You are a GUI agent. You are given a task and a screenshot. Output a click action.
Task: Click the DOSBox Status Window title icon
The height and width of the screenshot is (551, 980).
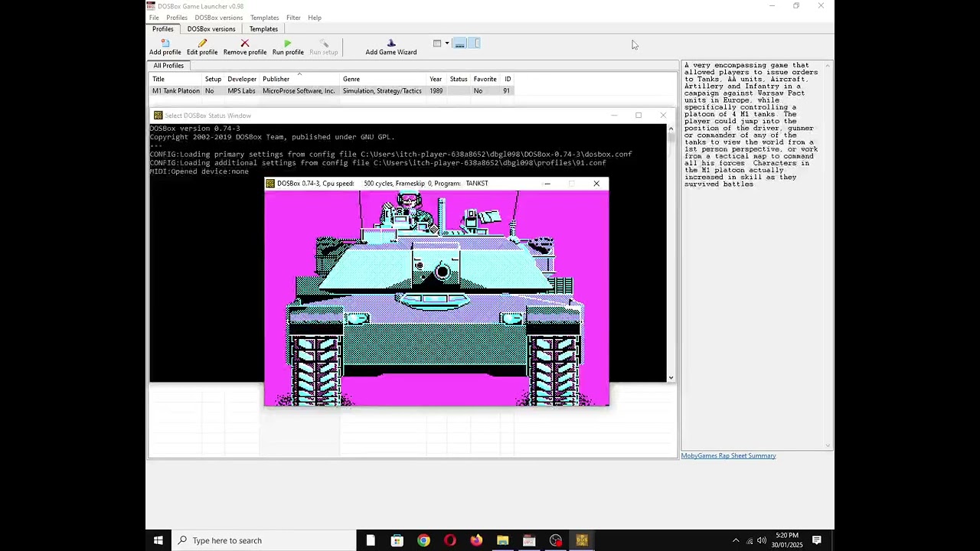158,116
